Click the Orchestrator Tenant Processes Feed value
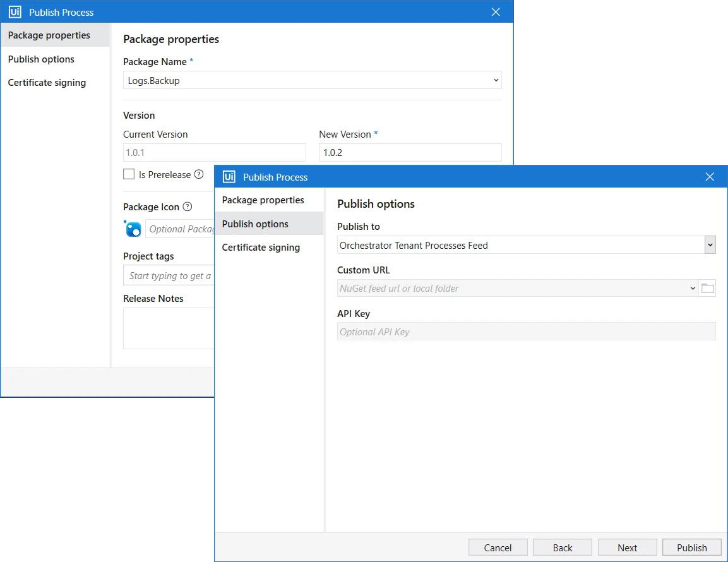The width and height of the screenshot is (728, 562). coord(414,245)
